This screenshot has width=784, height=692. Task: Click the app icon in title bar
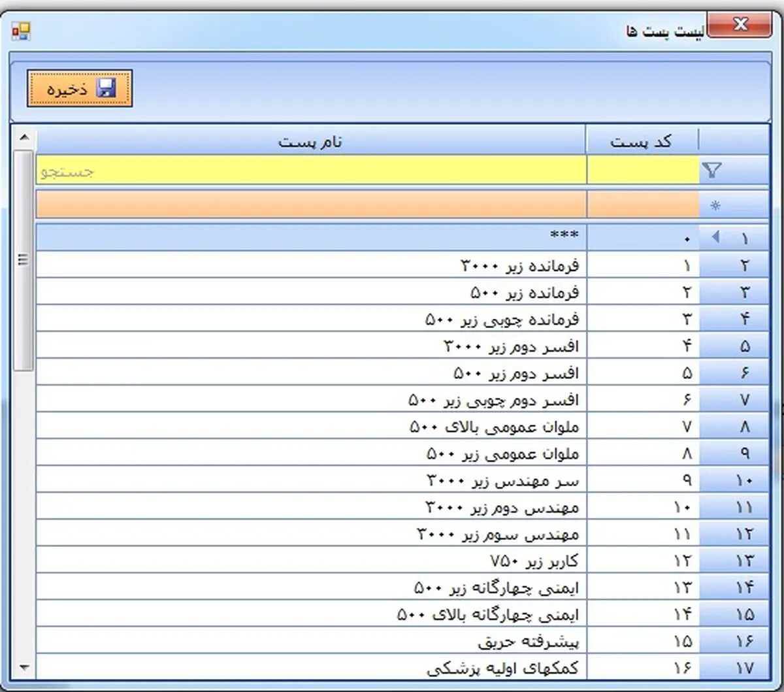[x=21, y=31]
